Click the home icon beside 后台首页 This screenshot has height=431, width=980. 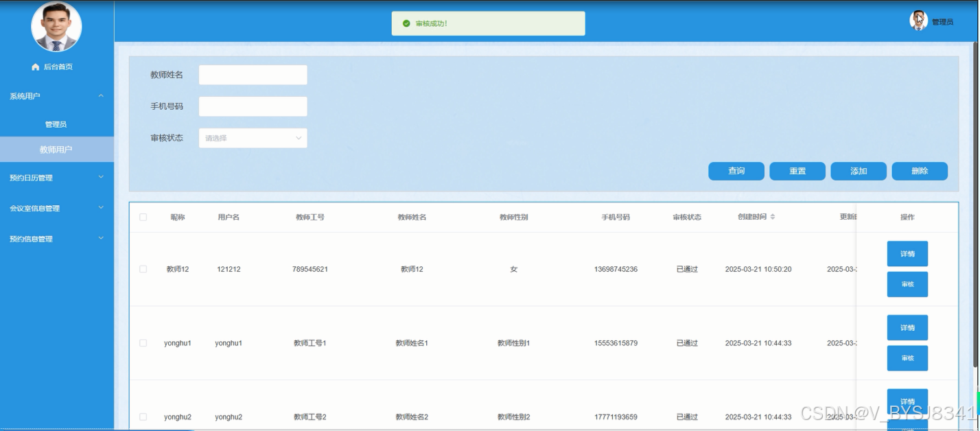(x=36, y=67)
